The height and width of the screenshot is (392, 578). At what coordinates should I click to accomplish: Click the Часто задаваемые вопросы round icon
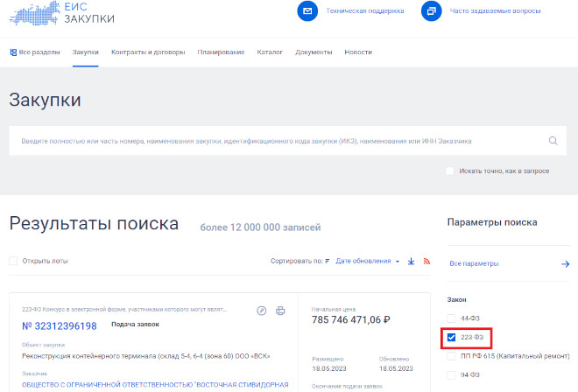coord(431,11)
